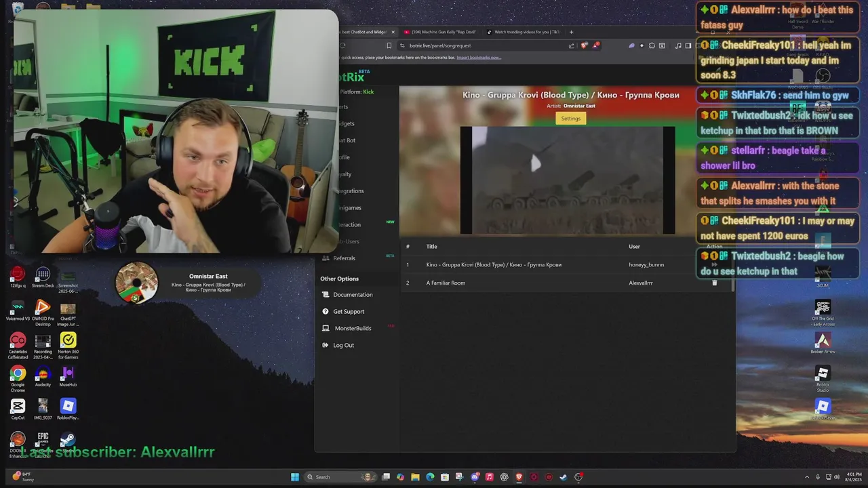Open Discord from the taskbar
The height and width of the screenshot is (488, 868).
[475, 477]
